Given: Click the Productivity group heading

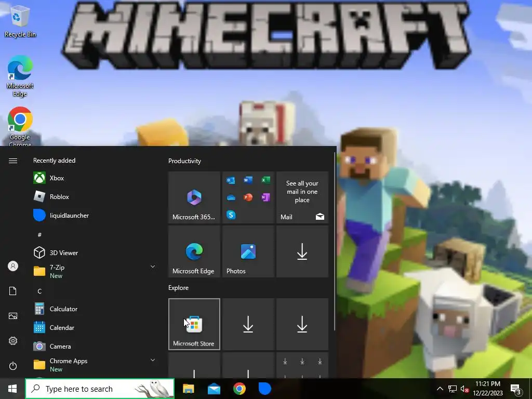Looking at the screenshot, I should pos(184,161).
